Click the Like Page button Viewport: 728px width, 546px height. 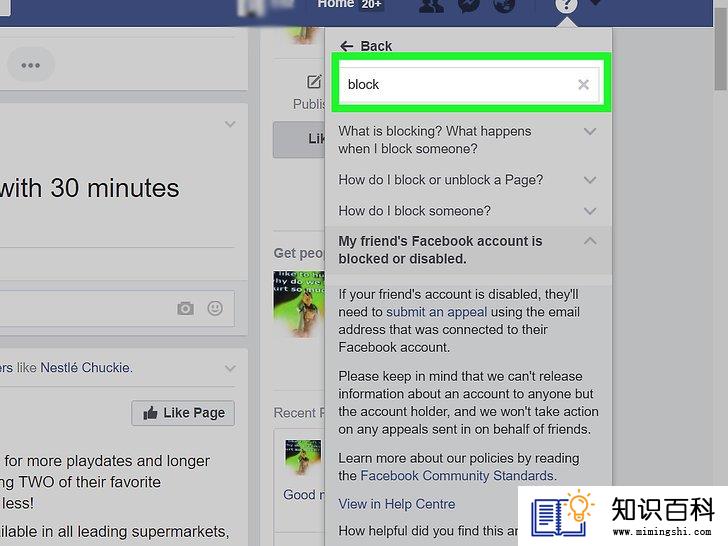coord(183,413)
